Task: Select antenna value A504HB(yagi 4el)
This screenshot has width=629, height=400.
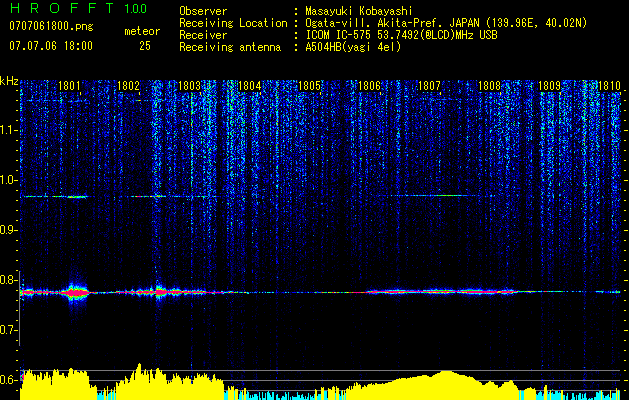Action: click(353, 47)
